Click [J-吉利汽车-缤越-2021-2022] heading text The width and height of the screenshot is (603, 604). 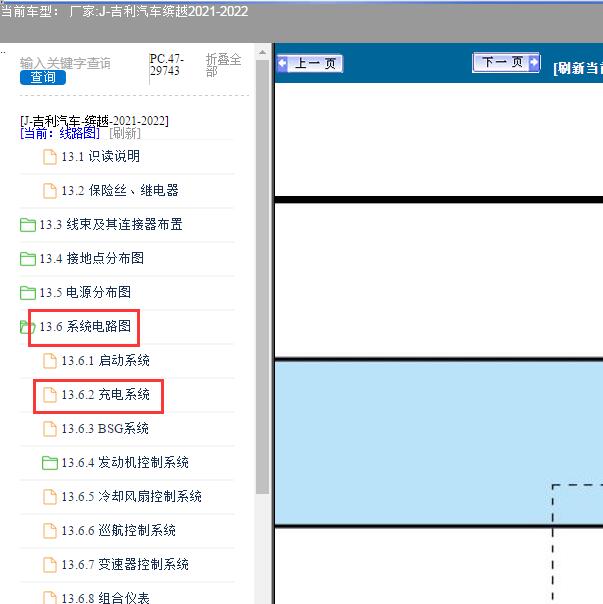(94, 121)
